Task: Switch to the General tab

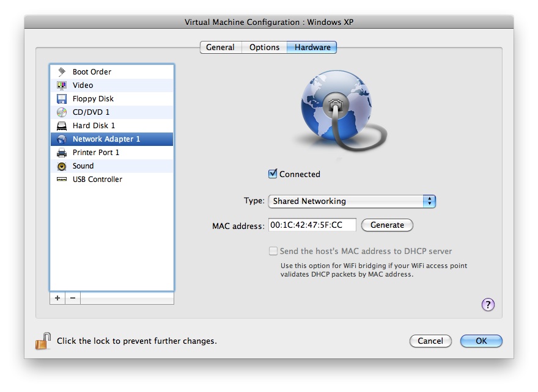Action: pos(220,47)
